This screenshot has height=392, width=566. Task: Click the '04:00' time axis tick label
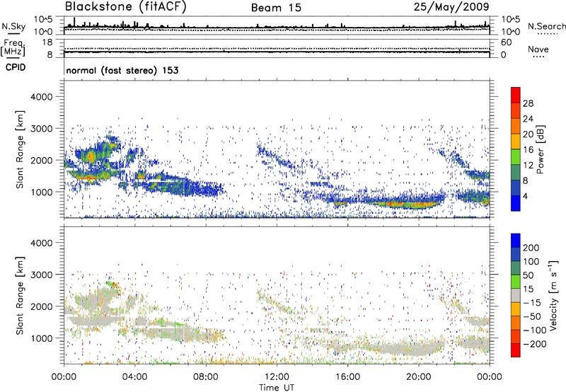[x=135, y=377]
